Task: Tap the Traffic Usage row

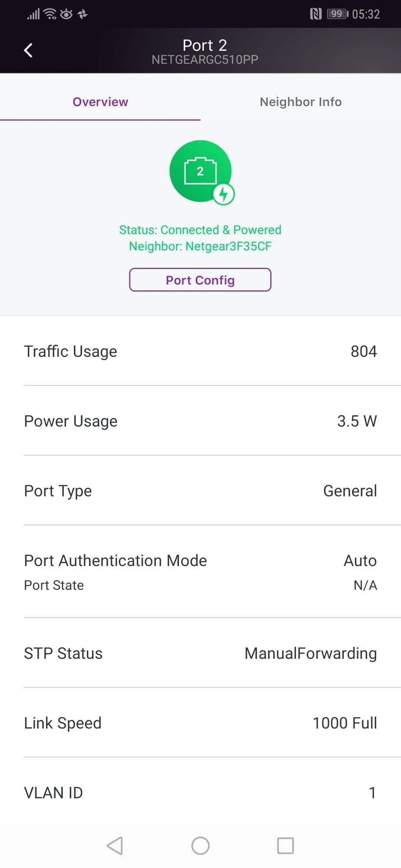Action: click(200, 351)
